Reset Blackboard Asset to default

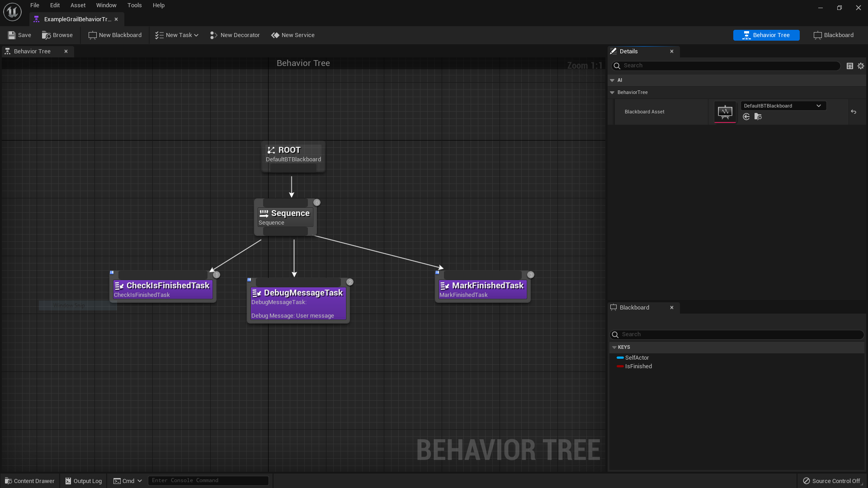click(x=854, y=112)
